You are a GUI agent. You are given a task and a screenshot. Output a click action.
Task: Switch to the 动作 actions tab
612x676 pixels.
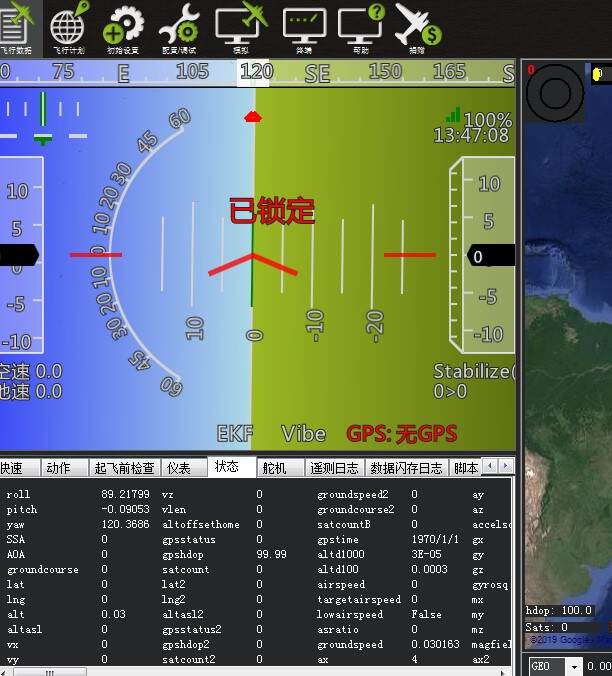pyautogui.click(x=58, y=468)
